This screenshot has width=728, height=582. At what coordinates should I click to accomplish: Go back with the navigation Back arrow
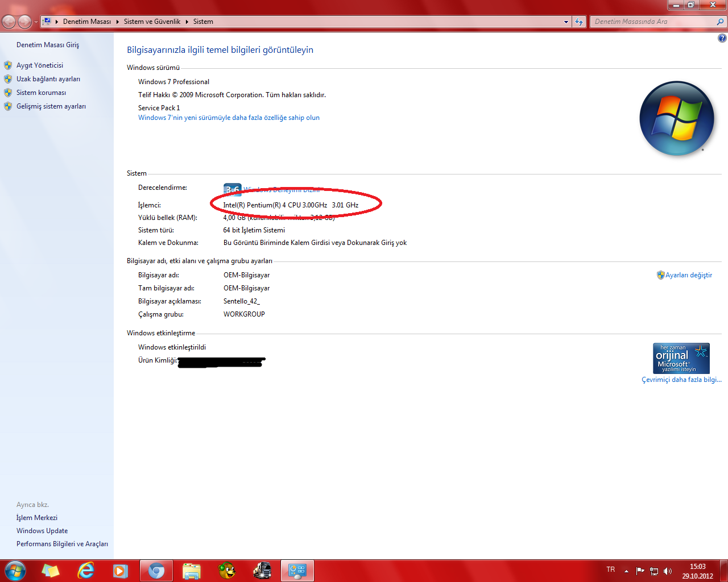[9, 22]
